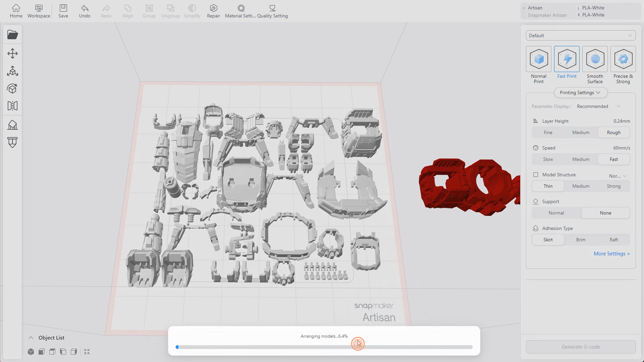Set Support to Normal
644x362 pixels.
(x=556, y=213)
